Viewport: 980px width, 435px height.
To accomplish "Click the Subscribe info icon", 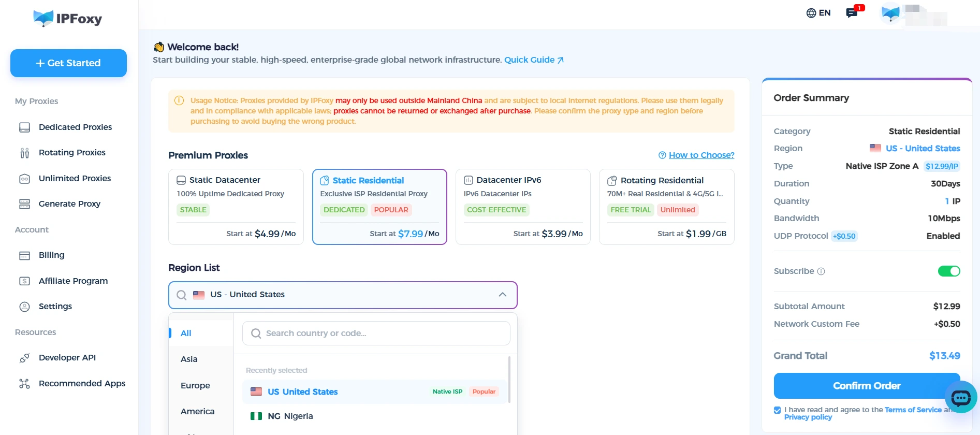I will [821, 271].
